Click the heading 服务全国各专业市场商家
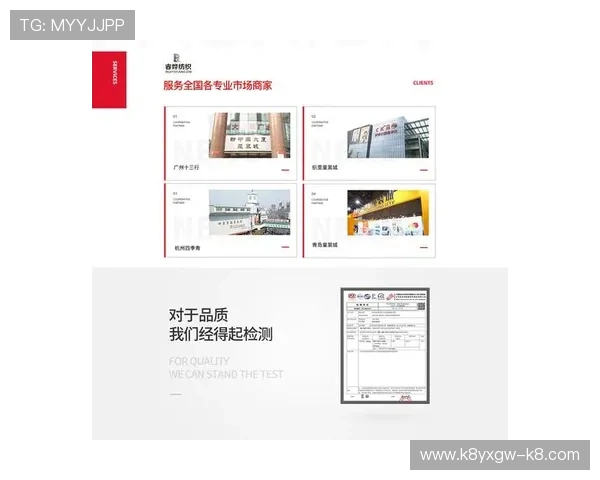Viewport: 600px width, 480px height. point(217,85)
